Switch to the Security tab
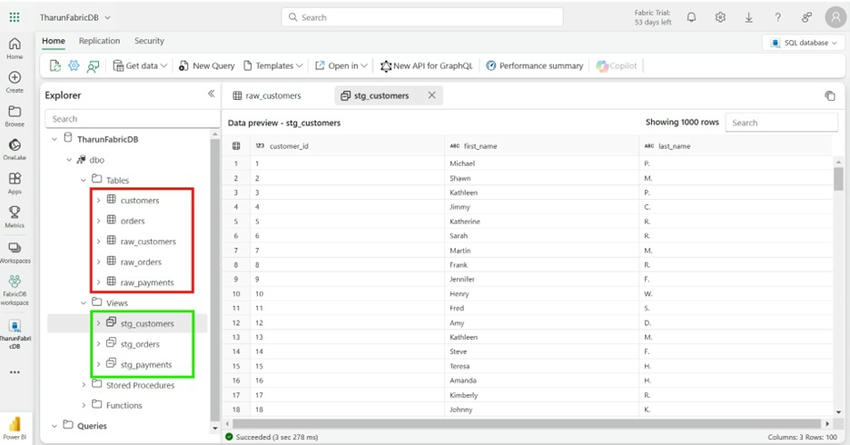 point(149,41)
